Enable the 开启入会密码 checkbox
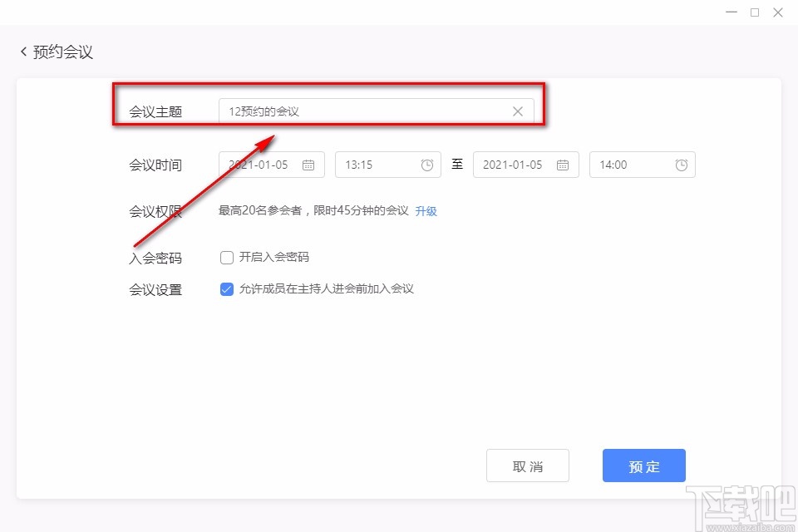Viewport: 798px width, 532px height. [x=226, y=257]
